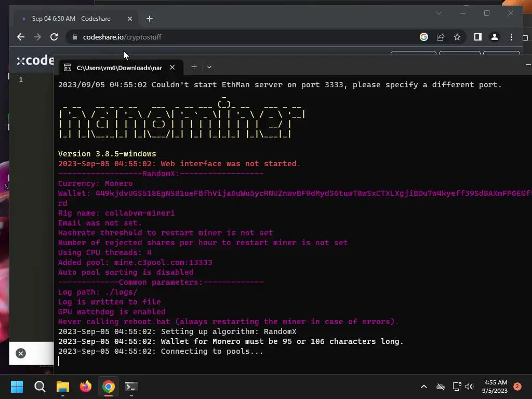Open File Explorer from taskbar
The height and width of the screenshot is (399, 532).
63,387
